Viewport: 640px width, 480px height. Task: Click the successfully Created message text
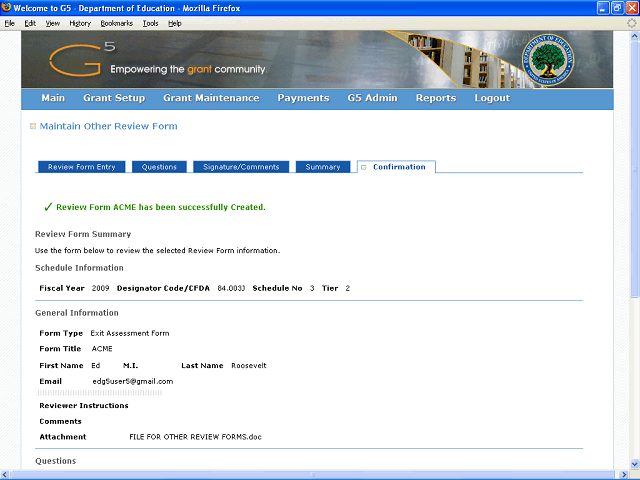coord(161,207)
